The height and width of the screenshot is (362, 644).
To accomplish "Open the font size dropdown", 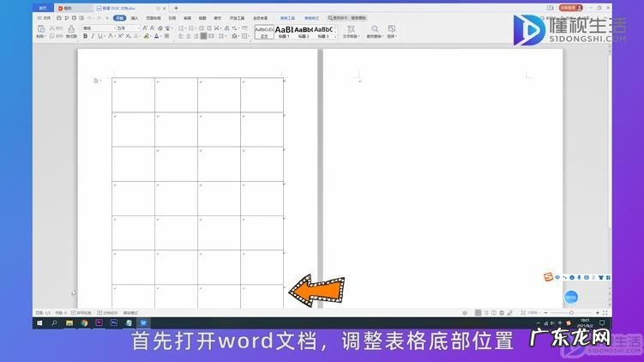I will 138,28.
